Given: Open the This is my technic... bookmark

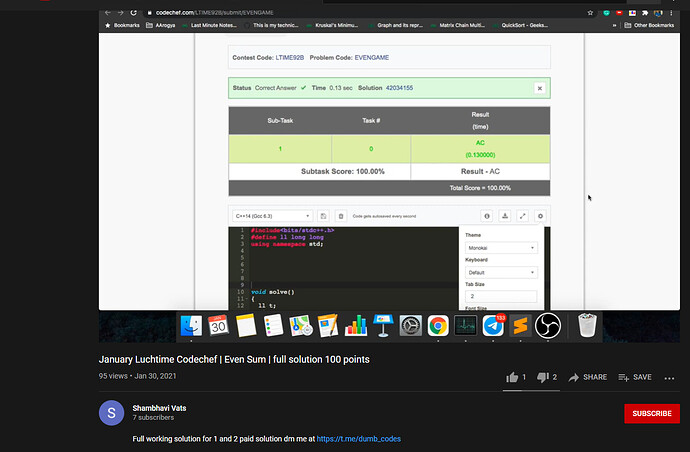Looking at the screenshot, I should pyautogui.click(x=271, y=26).
